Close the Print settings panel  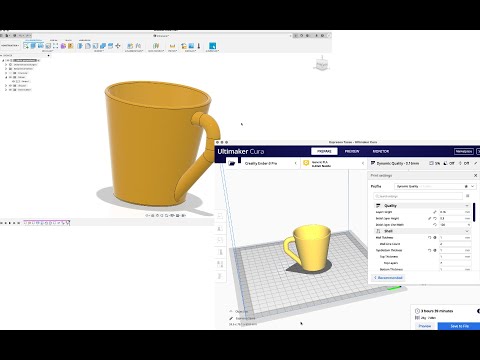click(475, 175)
